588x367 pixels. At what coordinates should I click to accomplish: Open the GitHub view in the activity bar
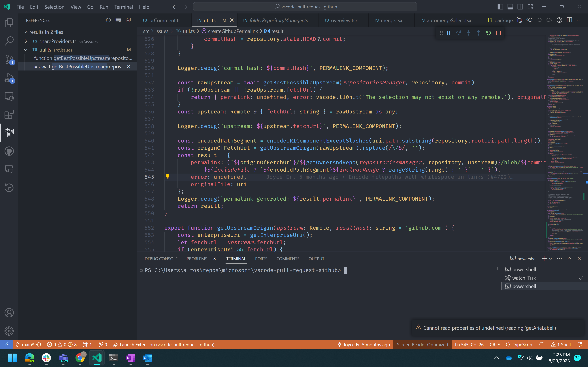pos(9,151)
